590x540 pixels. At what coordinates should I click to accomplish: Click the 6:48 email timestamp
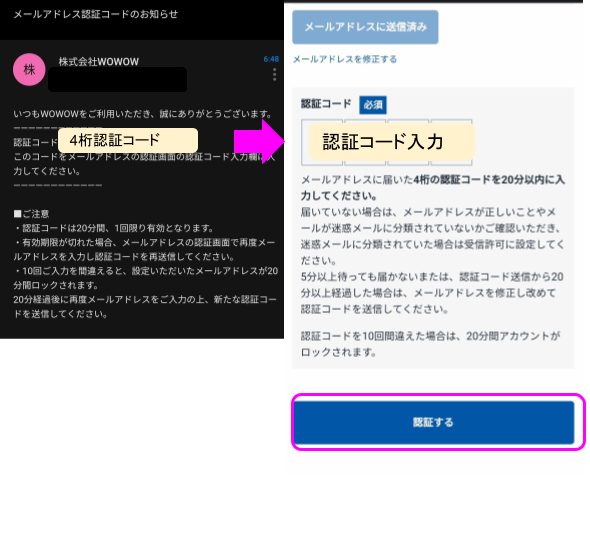pyautogui.click(x=271, y=59)
